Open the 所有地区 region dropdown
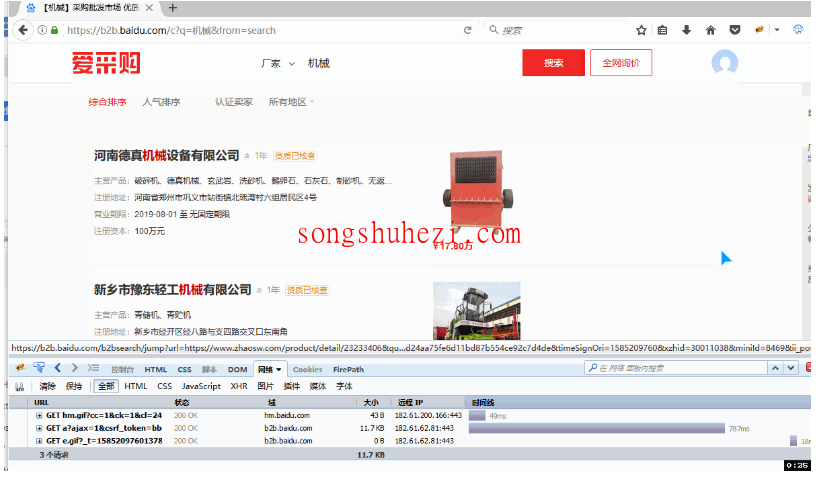The height and width of the screenshot is (482, 816). click(x=291, y=102)
